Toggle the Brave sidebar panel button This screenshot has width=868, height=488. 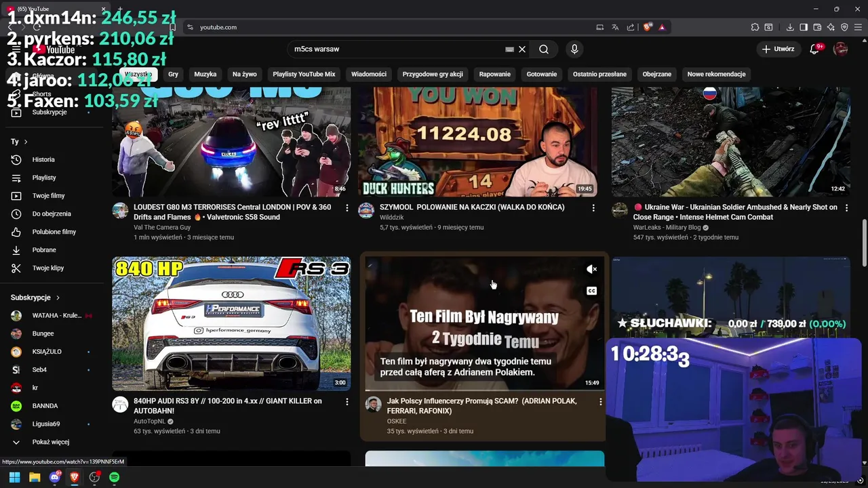804,27
